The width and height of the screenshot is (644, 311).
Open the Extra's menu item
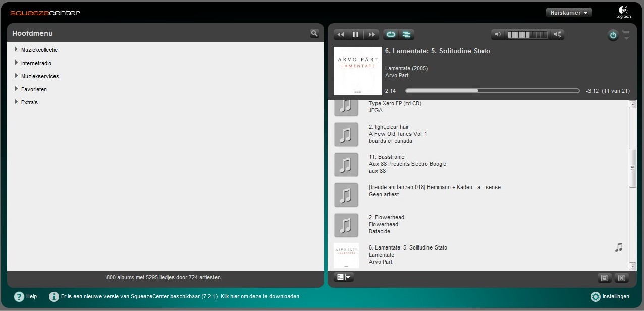[x=29, y=102]
